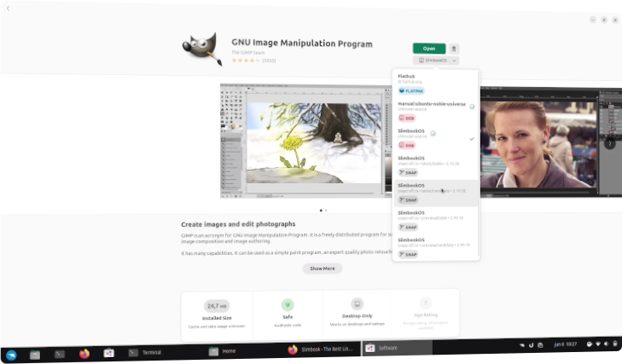Select the first carousel page dot

(321, 211)
